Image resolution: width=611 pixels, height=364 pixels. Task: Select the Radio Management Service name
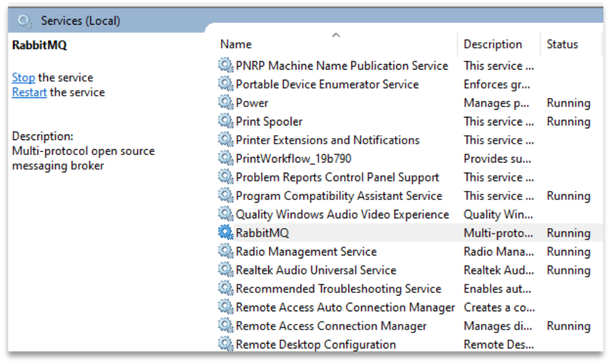point(306,251)
